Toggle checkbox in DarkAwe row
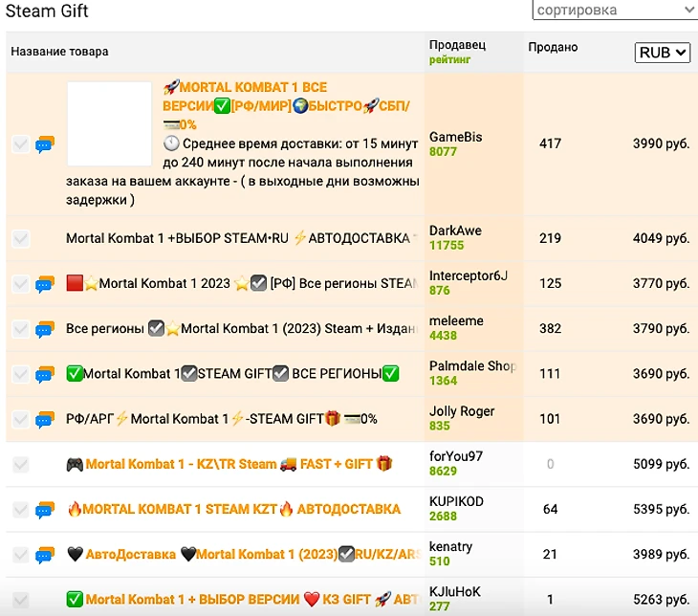 [20, 238]
